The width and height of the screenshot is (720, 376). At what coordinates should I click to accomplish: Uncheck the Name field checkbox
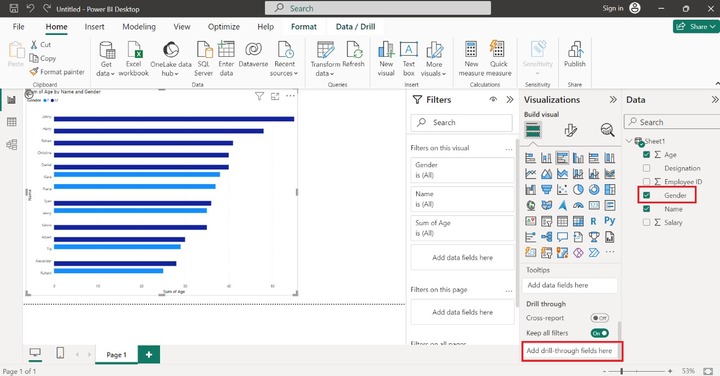click(647, 209)
